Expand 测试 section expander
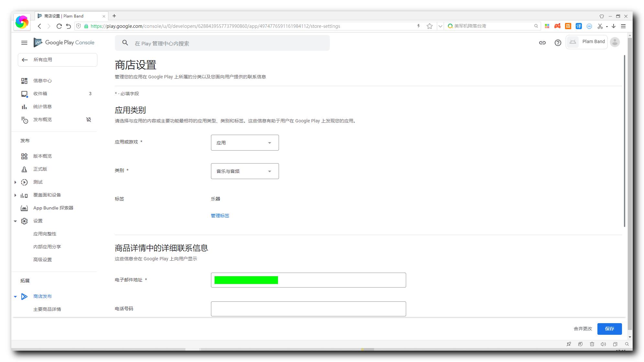 click(16, 182)
